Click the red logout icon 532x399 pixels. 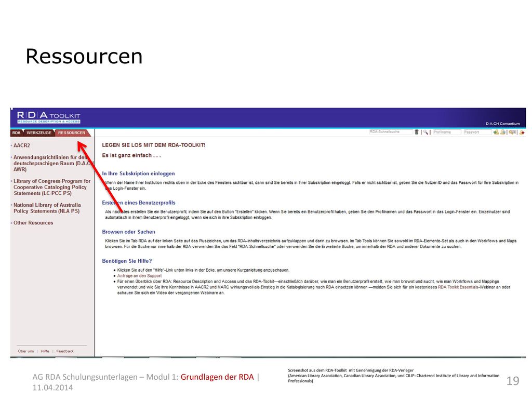click(x=522, y=132)
